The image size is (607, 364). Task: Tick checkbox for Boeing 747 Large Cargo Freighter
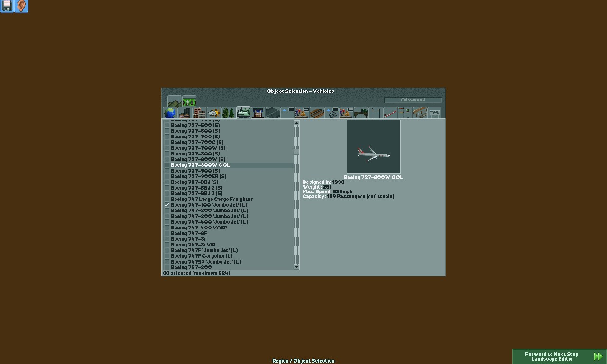coord(167,199)
